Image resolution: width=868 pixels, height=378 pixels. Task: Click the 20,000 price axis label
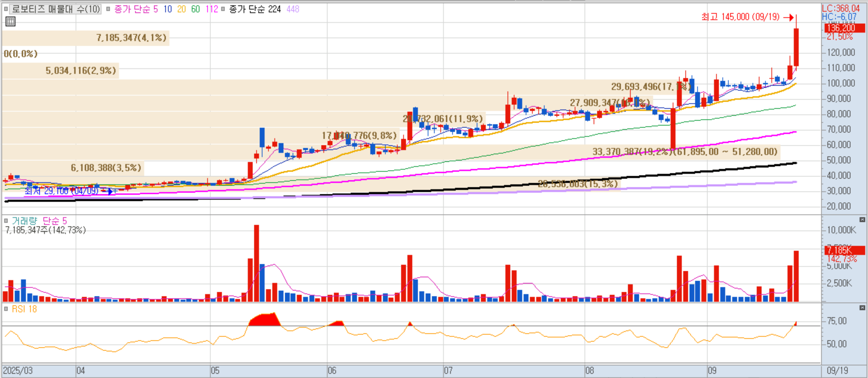point(839,206)
